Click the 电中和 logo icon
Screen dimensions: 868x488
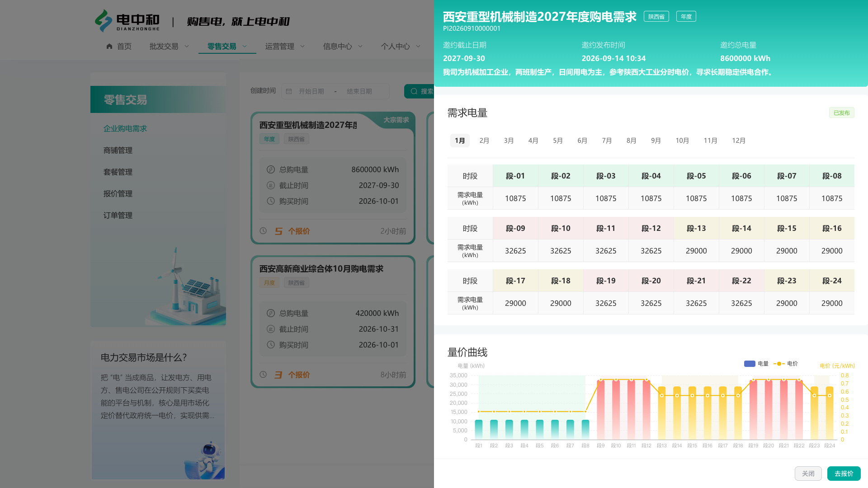(x=103, y=21)
